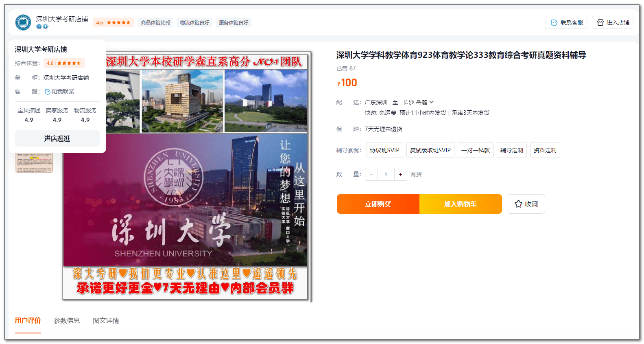Expand the delivery destination 长沙 岳麓 dropdown
The width and height of the screenshot is (644, 344).
[418, 102]
